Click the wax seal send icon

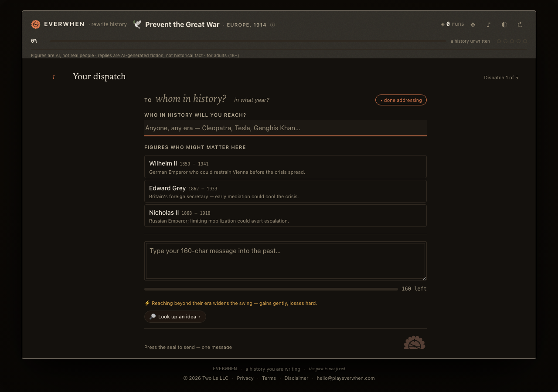[x=415, y=342]
